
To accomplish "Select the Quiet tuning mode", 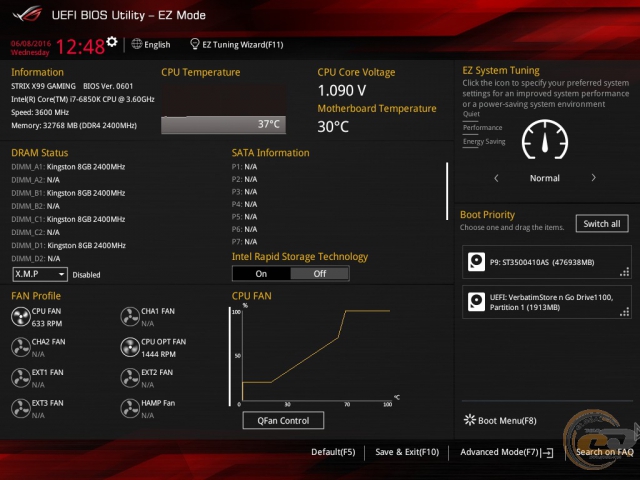I will pyautogui.click(x=471, y=114).
